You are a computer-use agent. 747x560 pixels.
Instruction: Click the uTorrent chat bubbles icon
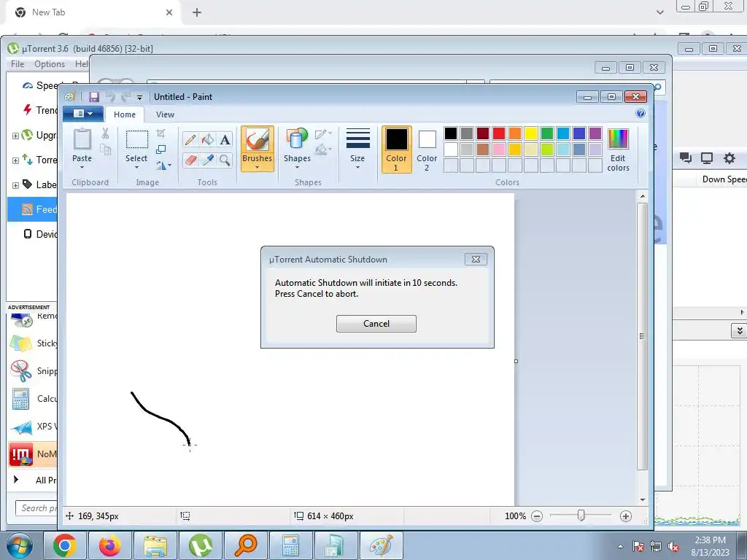(686, 158)
